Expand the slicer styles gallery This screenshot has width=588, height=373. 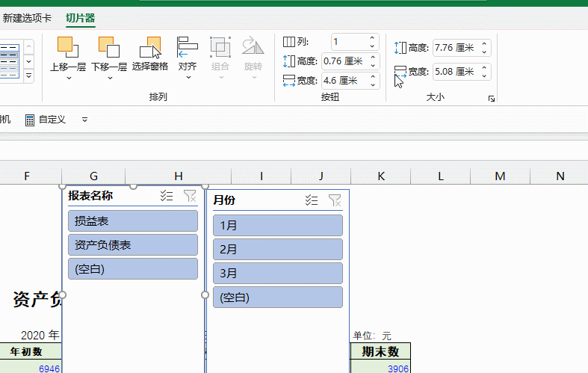(29, 75)
